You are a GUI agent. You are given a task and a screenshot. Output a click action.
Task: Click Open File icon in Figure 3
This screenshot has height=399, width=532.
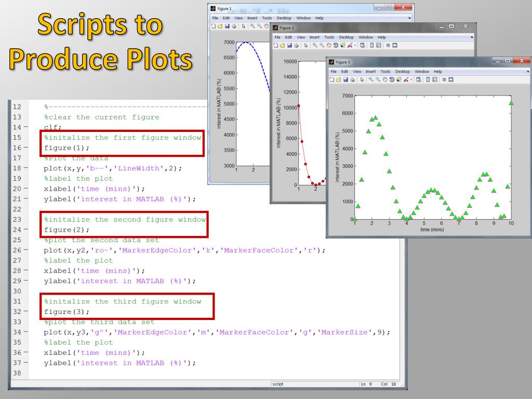coord(339,79)
